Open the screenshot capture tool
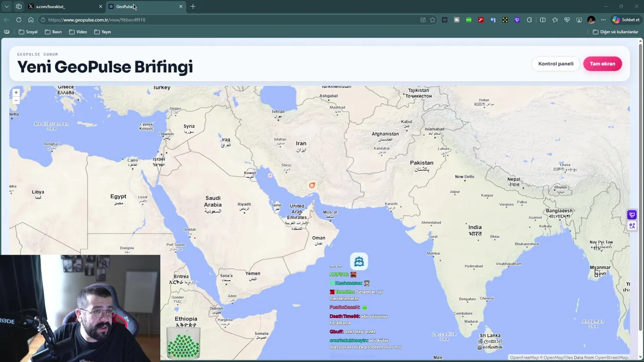Viewport: 644px width, 362px height. pyautogui.click(x=579, y=20)
